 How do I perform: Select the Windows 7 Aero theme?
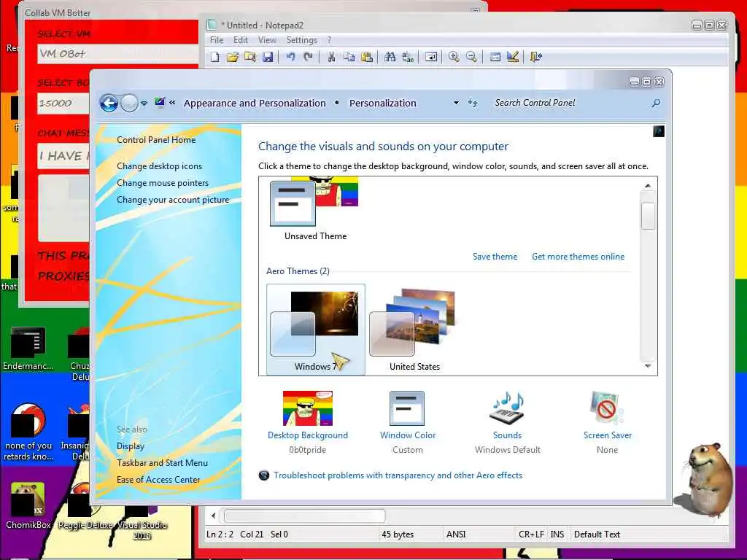[x=315, y=330]
